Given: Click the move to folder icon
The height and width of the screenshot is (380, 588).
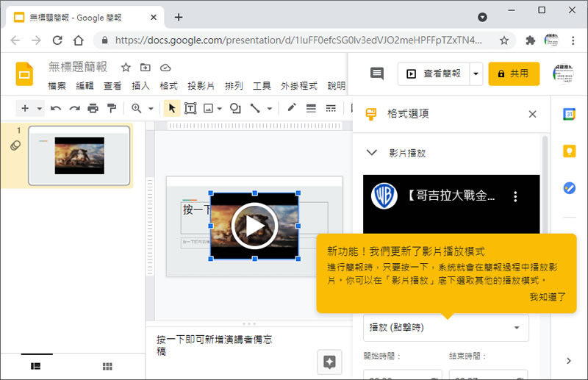Looking at the screenshot, I should 145,68.
